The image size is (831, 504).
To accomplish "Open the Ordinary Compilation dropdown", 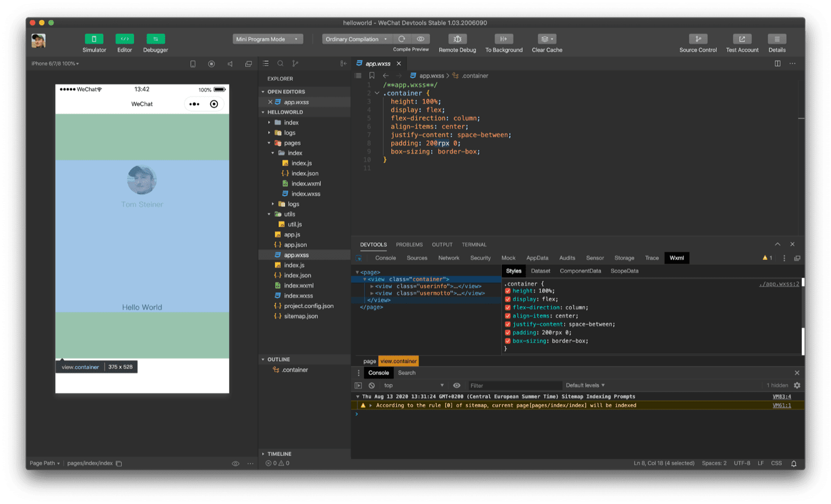I will tap(356, 39).
